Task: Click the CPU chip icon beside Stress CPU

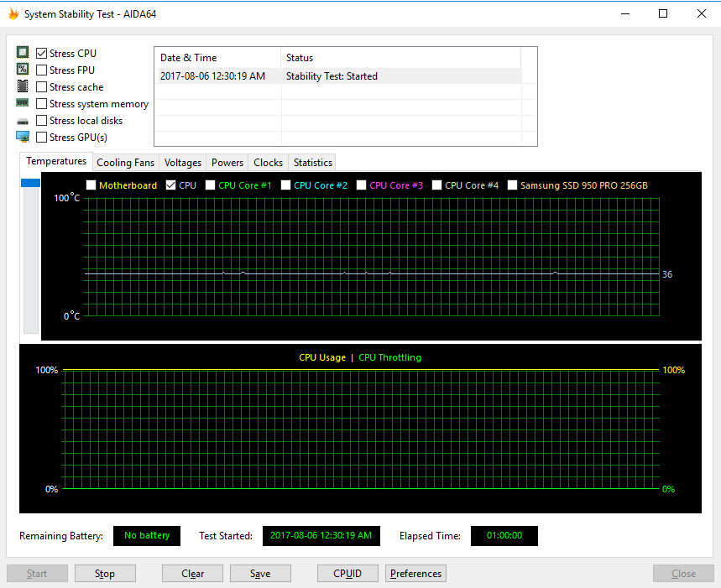Action: tap(23, 53)
